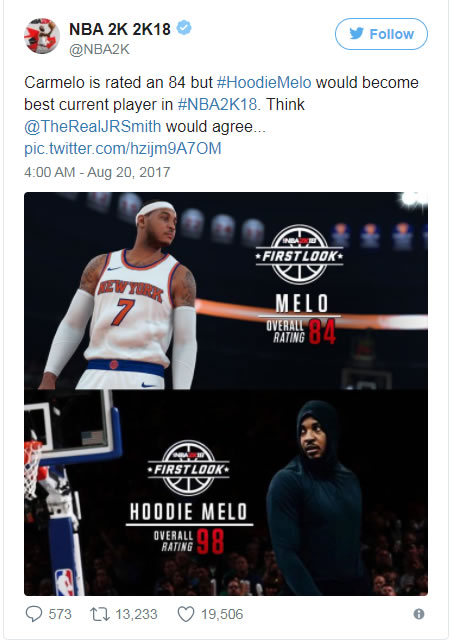Click the @NBA2K handle
The width and height of the screenshot is (451, 643).
100,49
